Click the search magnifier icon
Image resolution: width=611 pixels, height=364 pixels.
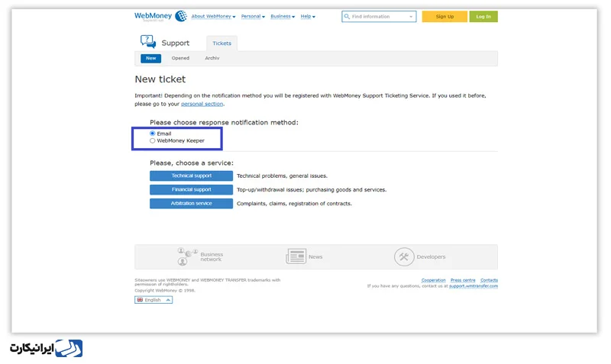[347, 16]
